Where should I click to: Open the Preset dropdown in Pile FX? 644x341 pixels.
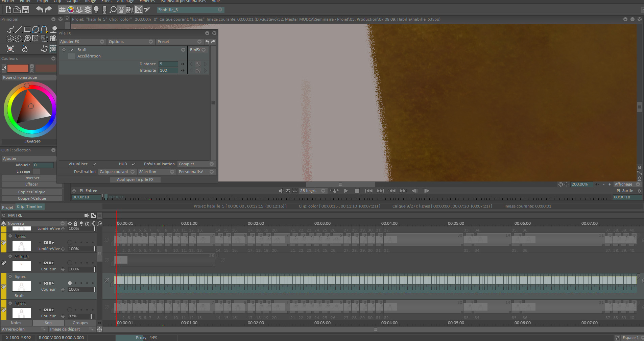point(179,42)
